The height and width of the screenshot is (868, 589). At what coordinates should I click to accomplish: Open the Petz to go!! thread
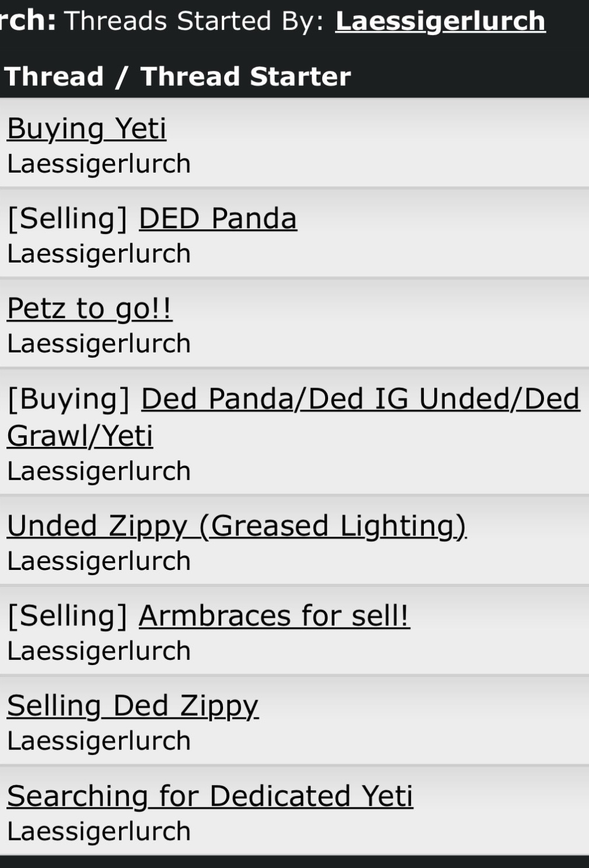89,309
